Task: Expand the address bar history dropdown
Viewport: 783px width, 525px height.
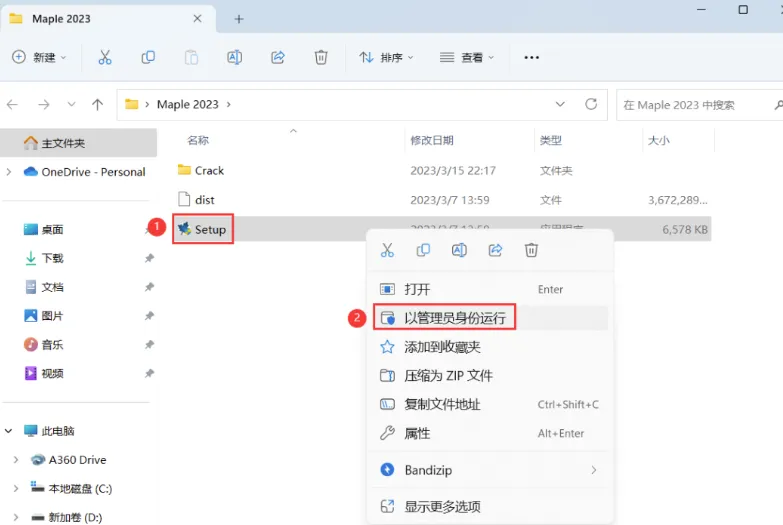Action: click(560, 104)
